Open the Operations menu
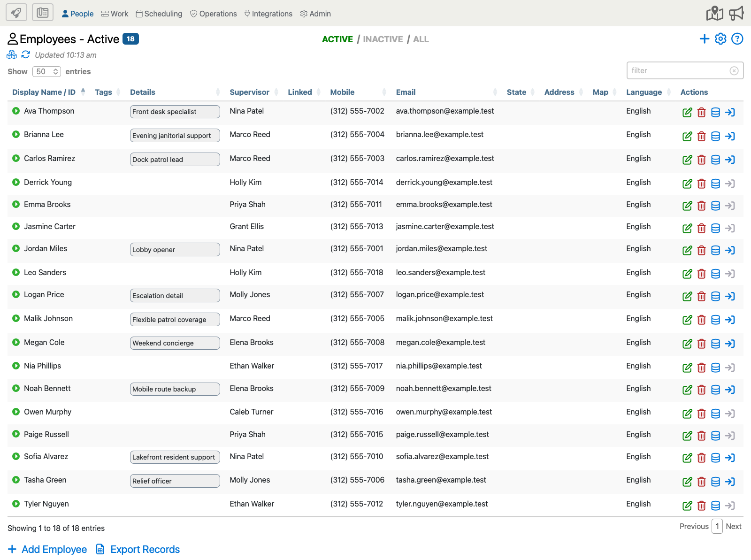 (x=213, y=14)
